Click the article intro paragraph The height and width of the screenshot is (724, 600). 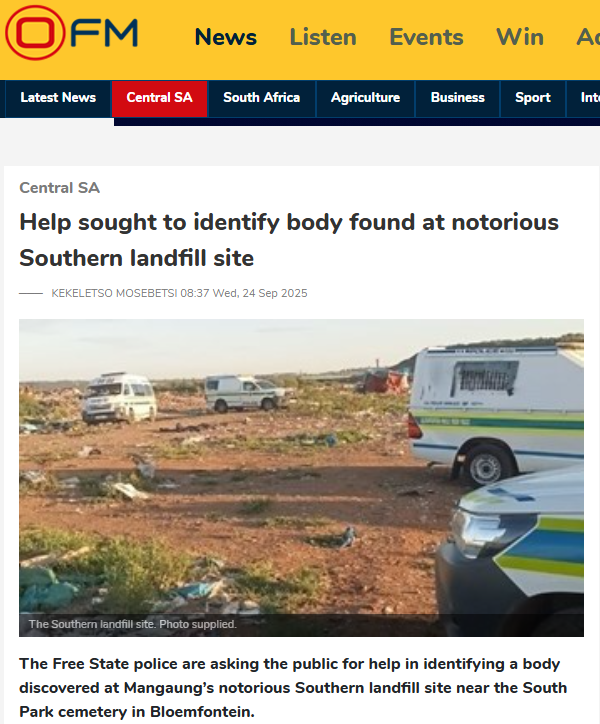coord(293,688)
